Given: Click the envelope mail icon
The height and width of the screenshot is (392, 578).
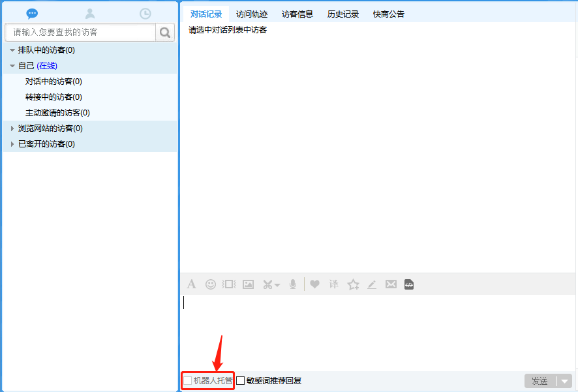Looking at the screenshot, I should click(x=391, y=284).
